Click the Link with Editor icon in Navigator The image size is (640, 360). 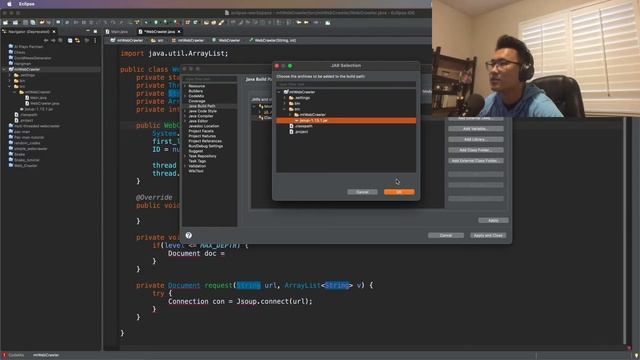coord(78,40)
